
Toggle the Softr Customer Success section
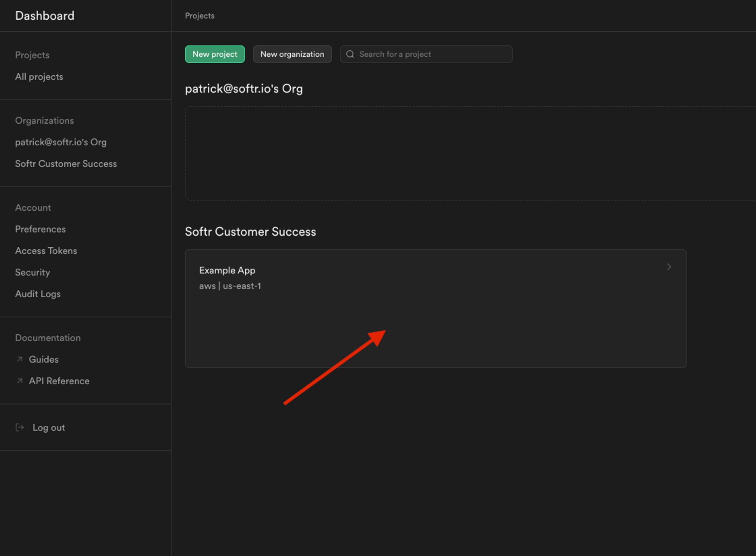click(251, 231)
